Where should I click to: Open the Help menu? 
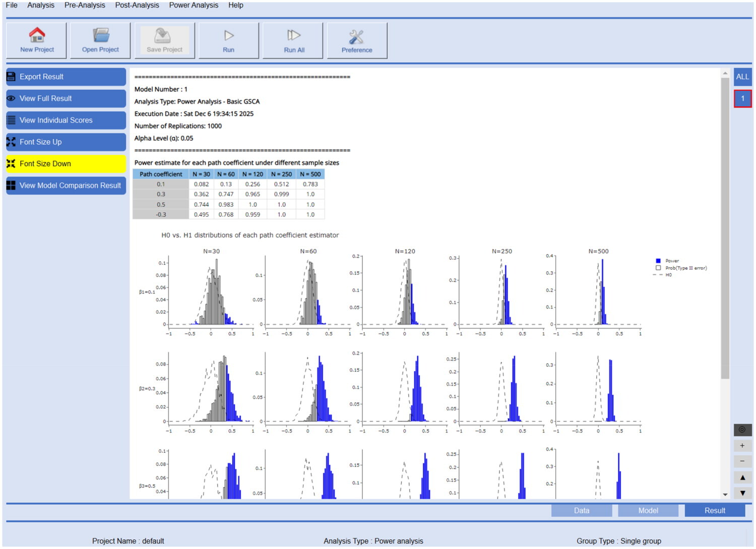tap(236, 5)
